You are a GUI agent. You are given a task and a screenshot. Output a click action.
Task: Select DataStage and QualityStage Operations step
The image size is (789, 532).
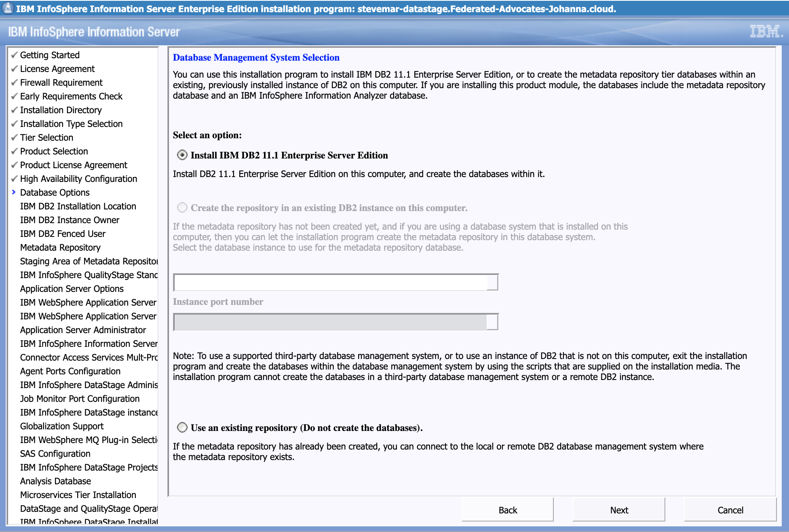tap(89, 509)
